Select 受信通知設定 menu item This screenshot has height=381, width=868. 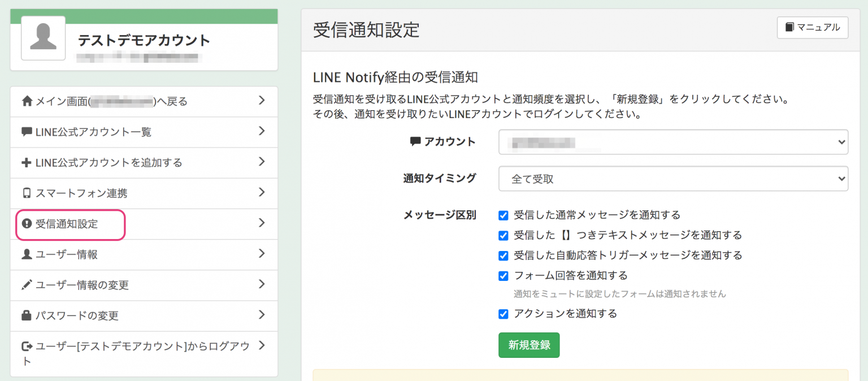point(144,224)
